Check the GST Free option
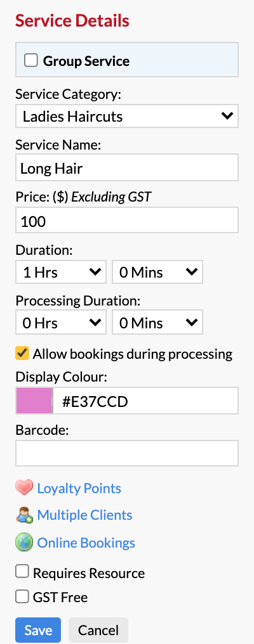Viewport: 254px width, 644px height. click(22, 596)
